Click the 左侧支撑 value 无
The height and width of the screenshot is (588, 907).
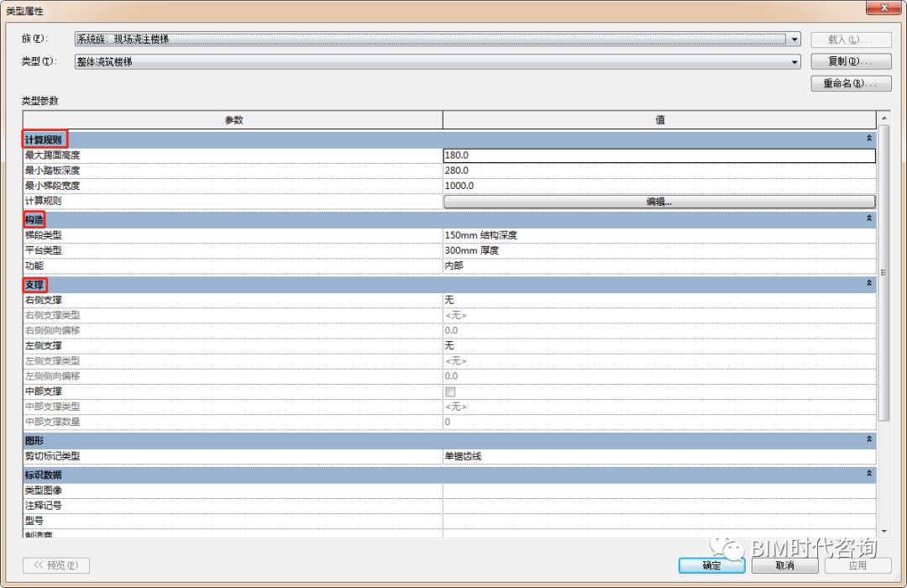659,345
